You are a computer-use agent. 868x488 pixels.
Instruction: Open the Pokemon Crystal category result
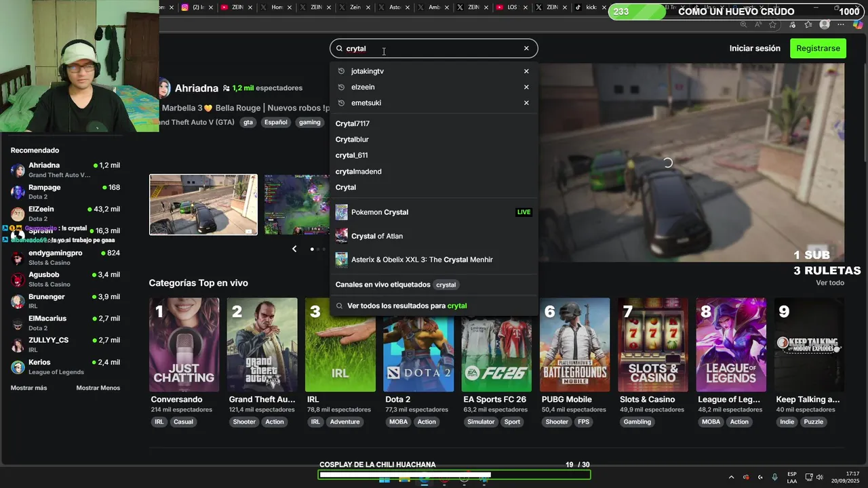433,212
